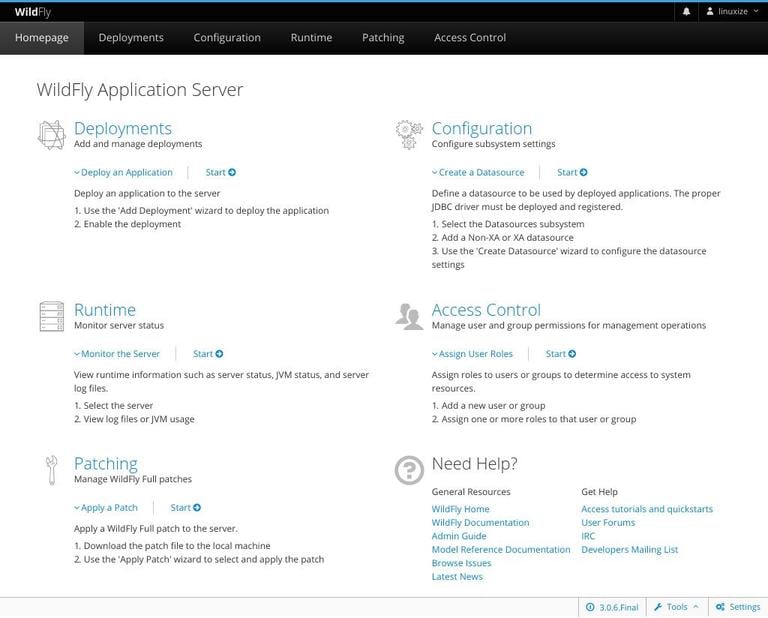This screenshot has height=618, width=768.
Task: Click the Need Help question mark icon
Action: 408,470
